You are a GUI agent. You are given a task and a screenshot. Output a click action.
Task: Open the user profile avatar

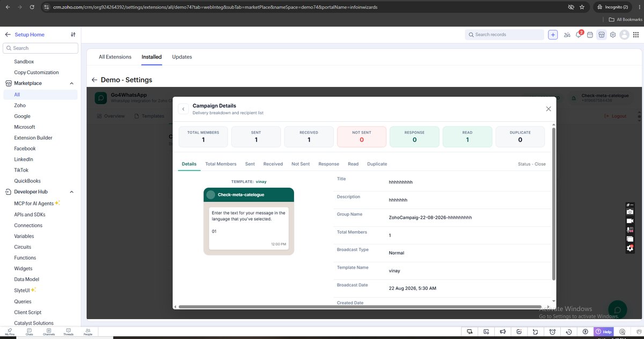624,35
